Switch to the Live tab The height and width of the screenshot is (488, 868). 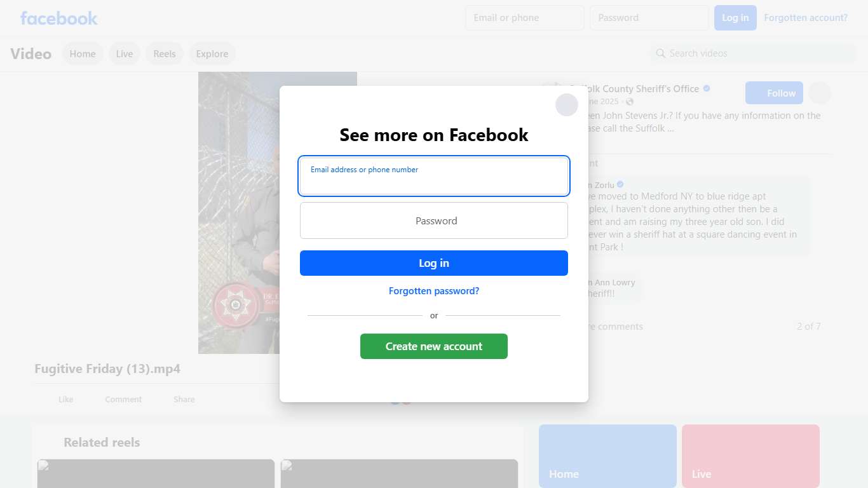coord(125,54)
